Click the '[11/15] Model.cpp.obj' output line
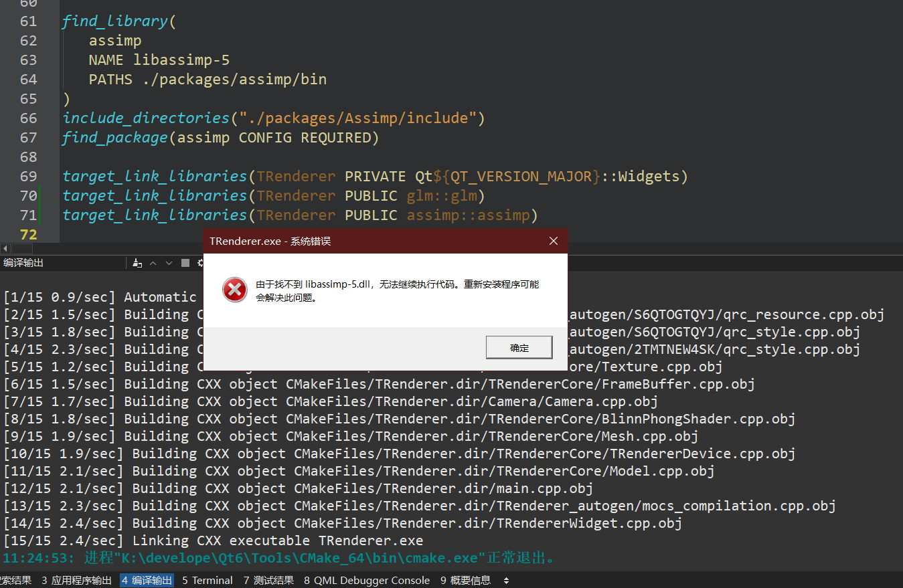Image resolution: width=903 pixels, height=588 pixels. 359,471
